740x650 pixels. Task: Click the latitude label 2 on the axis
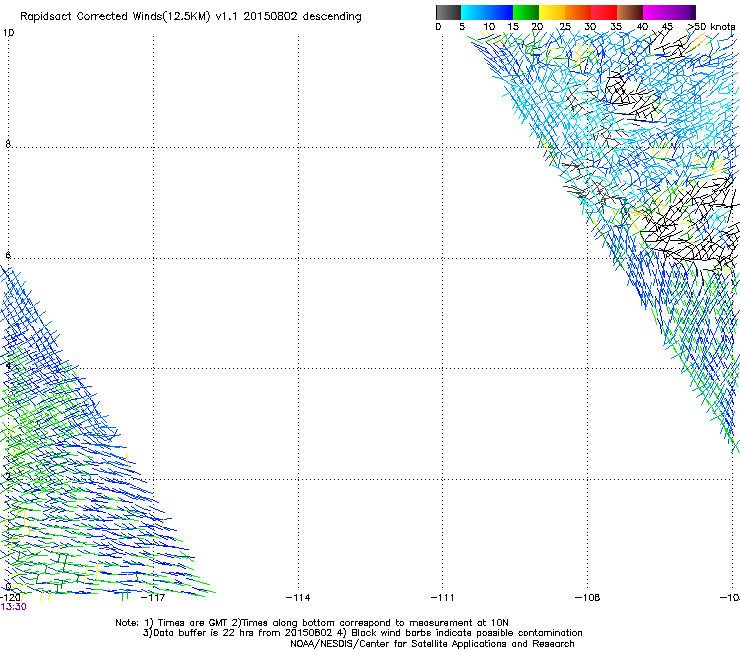click(x=8, y=476)
